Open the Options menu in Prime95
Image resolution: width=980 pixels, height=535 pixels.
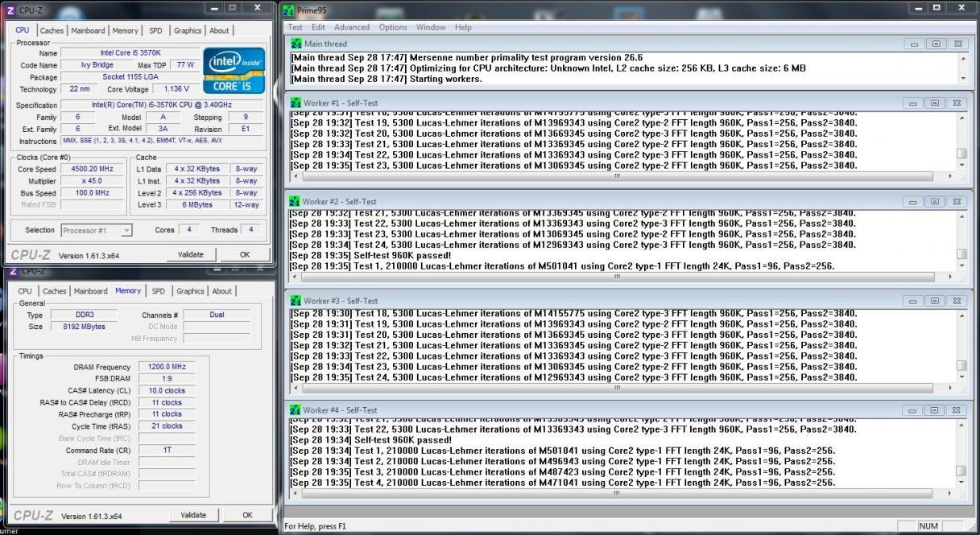[x=393, y=27]
